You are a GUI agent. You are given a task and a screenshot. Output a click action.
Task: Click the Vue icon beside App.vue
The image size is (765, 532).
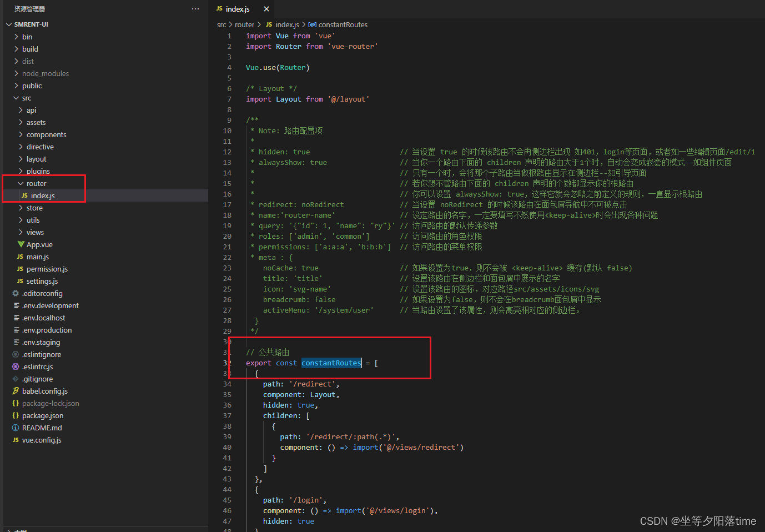21,244
